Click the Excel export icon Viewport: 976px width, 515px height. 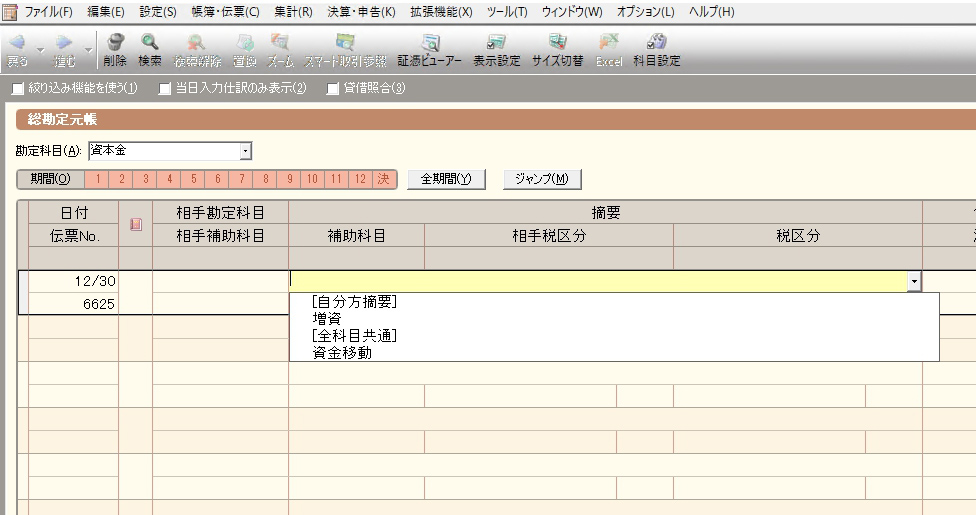click(x=608, y=43)
